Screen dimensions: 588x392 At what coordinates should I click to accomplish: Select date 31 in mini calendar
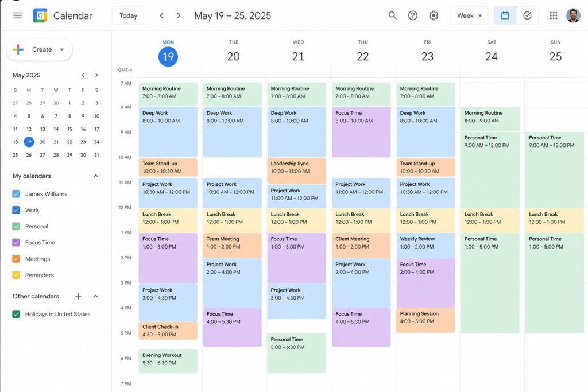click(96, 155)
